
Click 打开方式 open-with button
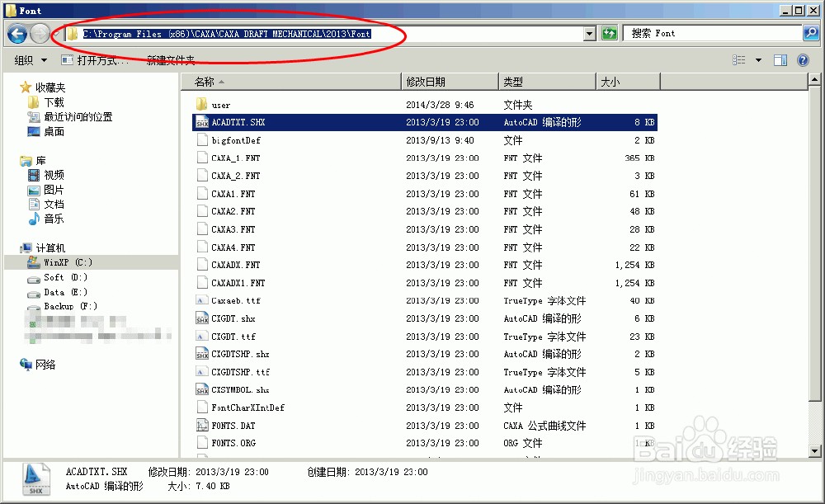pos(95,60)
